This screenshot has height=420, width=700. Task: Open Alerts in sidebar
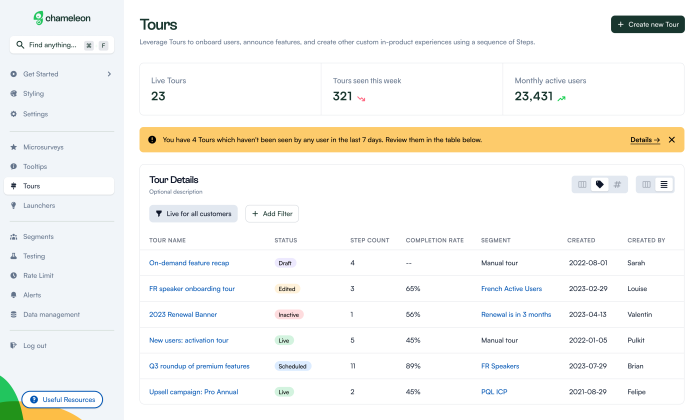coord(32,295)
